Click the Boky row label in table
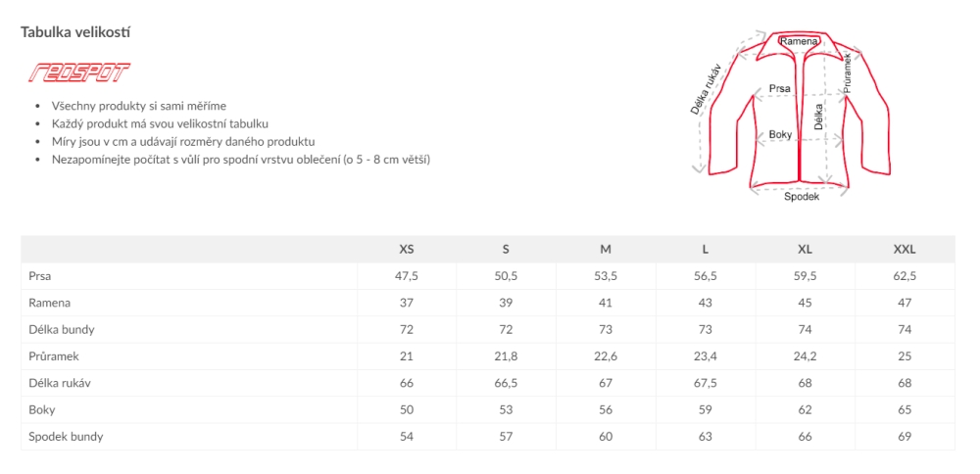 click(42, 409)
